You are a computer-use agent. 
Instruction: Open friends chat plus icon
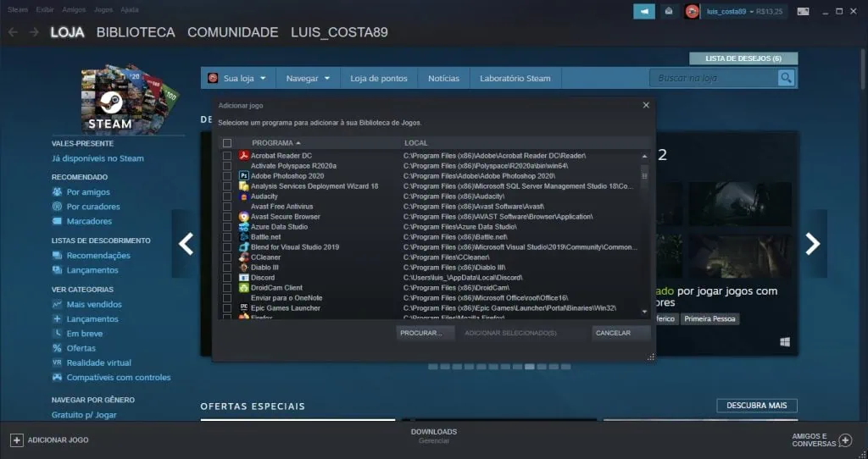click(x=845, y=440)
